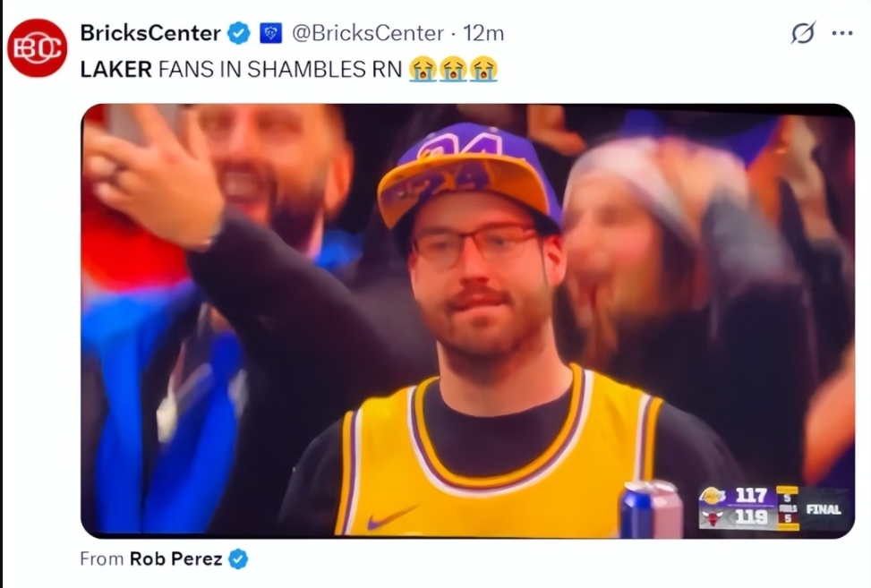Click the square affiliate badge next to BricksCenter
Viewport: 871px width, 588px height.
(271, 33)
